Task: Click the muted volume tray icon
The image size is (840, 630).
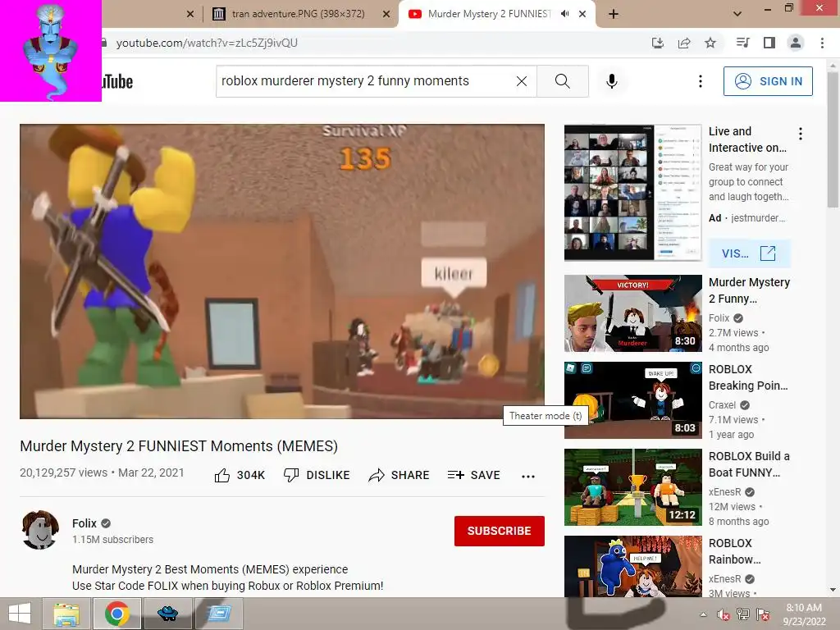Action: tap(724, 614)
